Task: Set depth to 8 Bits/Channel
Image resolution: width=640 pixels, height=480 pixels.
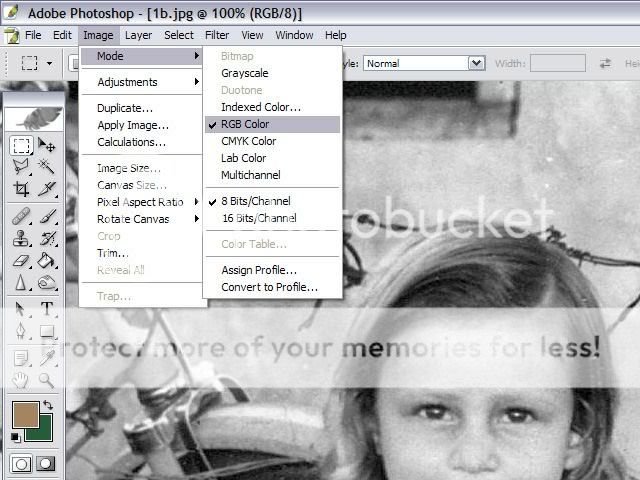Action: 258,201
